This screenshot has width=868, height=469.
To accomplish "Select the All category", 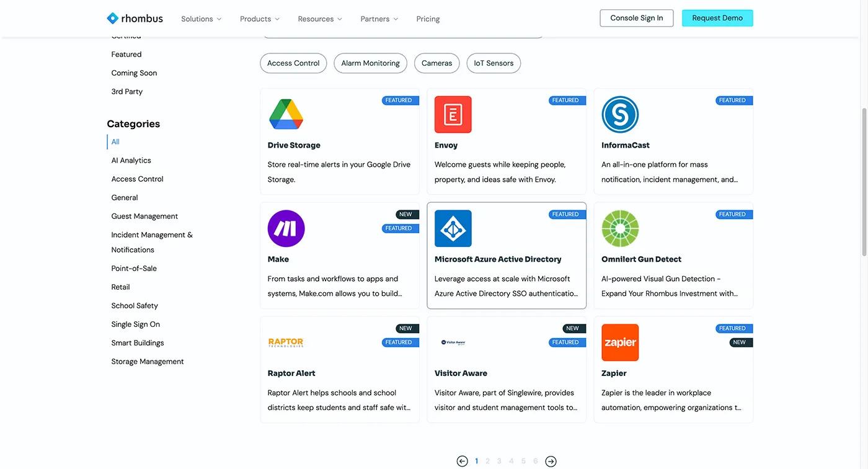I will [x=115, y=142].
